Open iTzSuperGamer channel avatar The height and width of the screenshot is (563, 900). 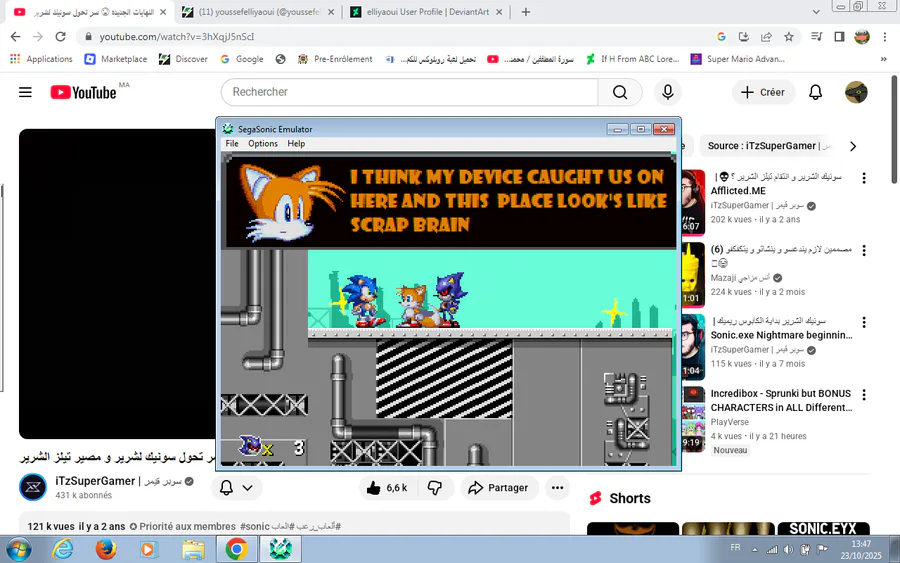[33, 487]
